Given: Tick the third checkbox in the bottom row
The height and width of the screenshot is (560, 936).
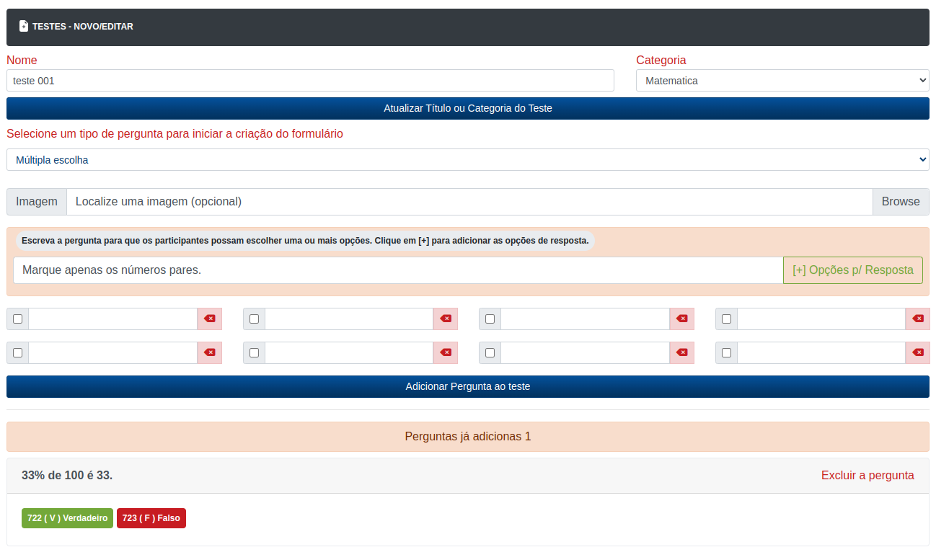Looking at the screenshot, I should click(490, 352).
